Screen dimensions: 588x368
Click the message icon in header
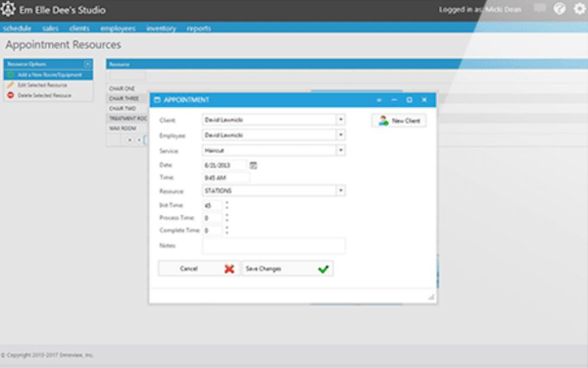pyautogui.click(x=539, y=8)
